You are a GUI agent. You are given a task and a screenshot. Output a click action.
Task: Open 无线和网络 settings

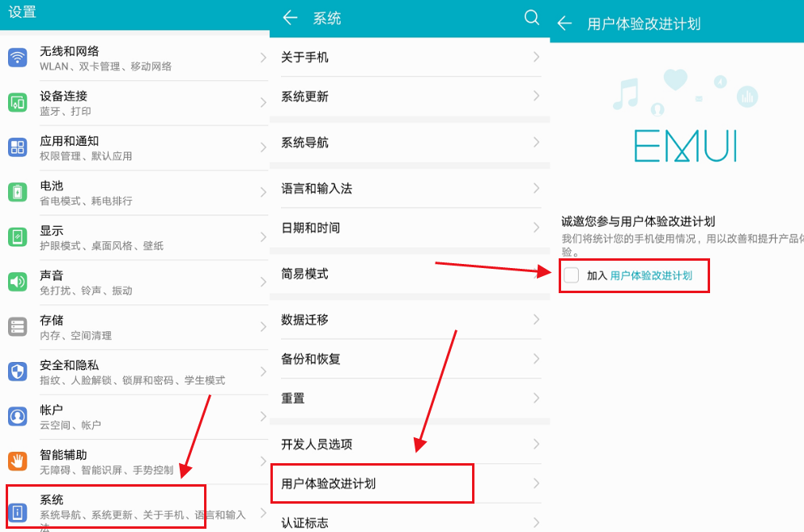135,58
